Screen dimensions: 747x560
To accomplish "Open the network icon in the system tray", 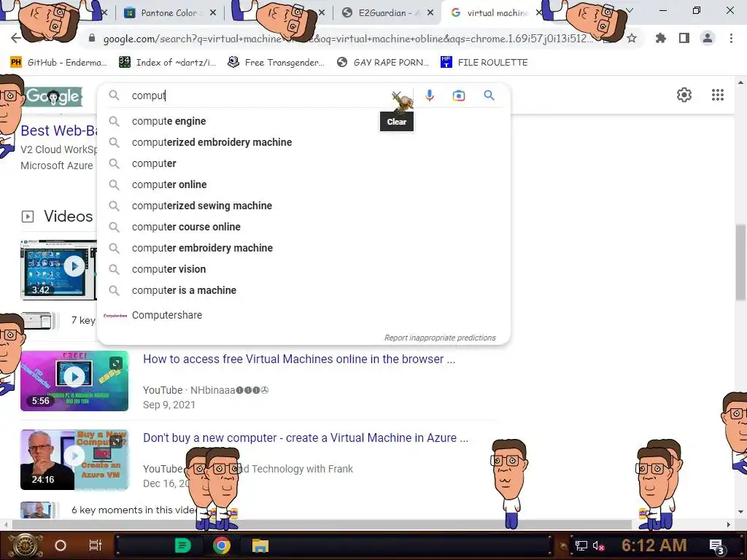I will [x=581, y=545].
